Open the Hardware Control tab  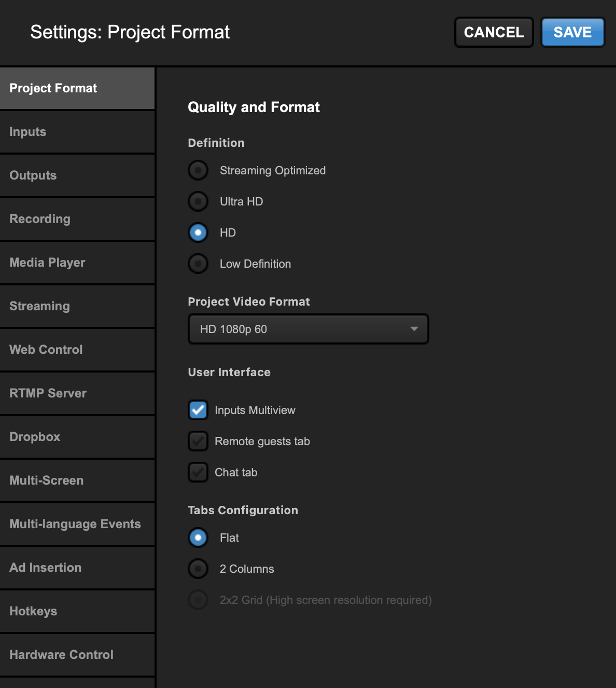77,655
